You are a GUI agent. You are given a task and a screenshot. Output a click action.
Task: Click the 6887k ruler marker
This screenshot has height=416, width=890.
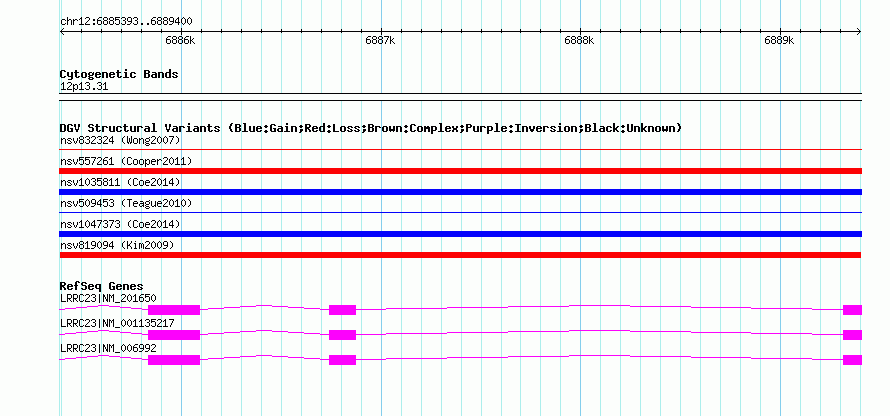pos(380,40)
